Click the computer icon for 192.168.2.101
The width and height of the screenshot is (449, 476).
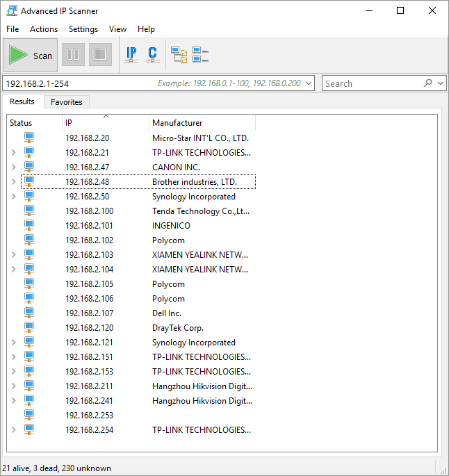29,225
